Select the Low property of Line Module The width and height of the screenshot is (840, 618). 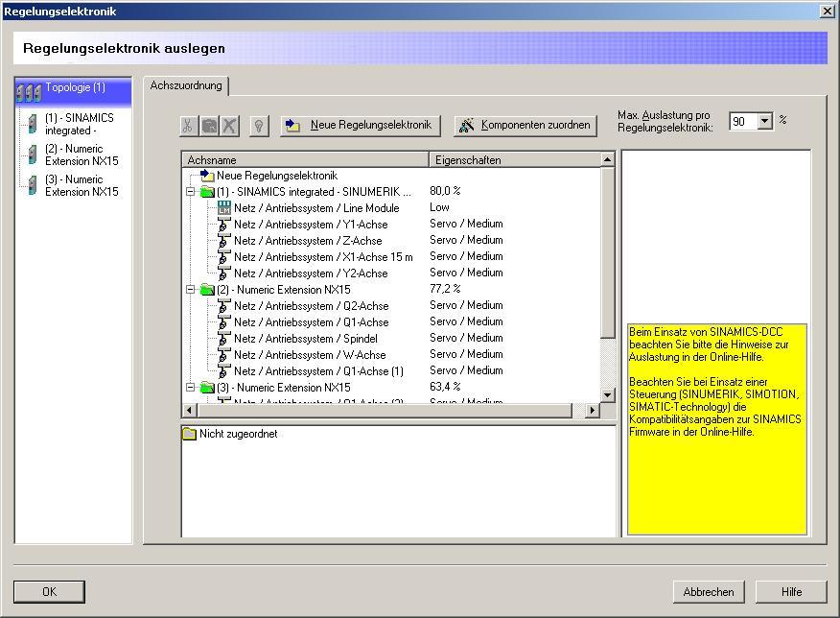tap(439, 207)
